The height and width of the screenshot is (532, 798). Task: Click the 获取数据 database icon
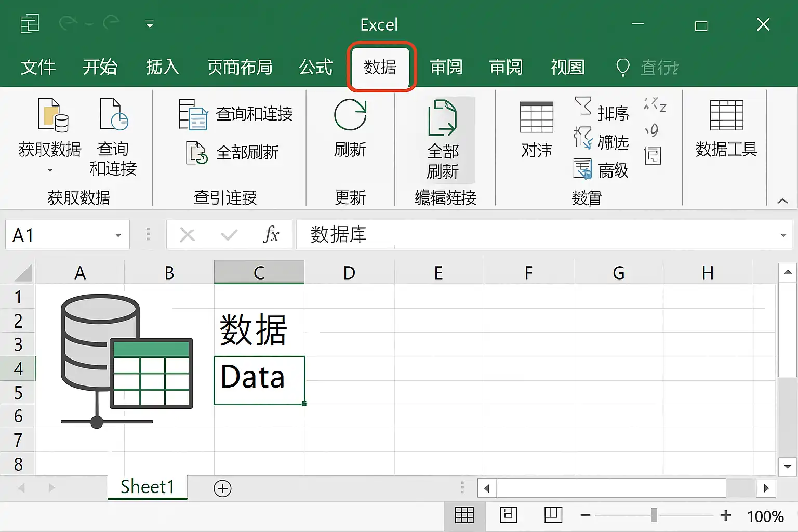(54, 115)
